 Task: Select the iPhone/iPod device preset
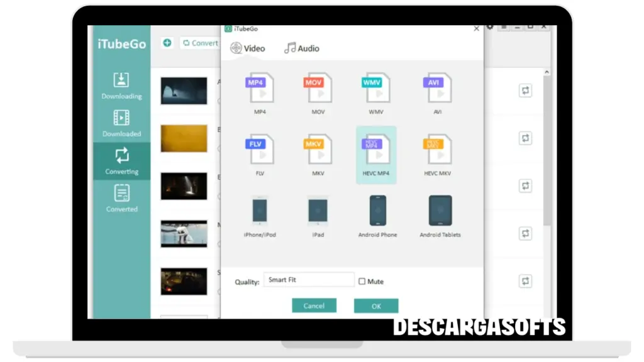(260, 211)
